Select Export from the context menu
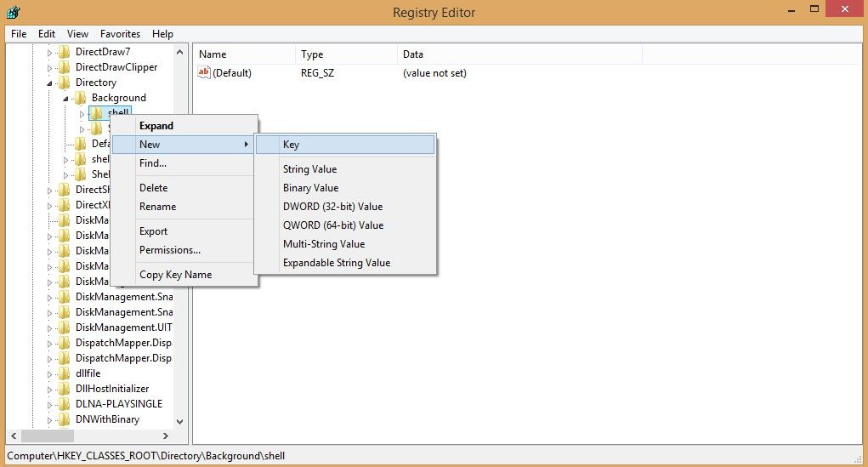This screenshot has height=467, width=868. (x=184, y=231)
